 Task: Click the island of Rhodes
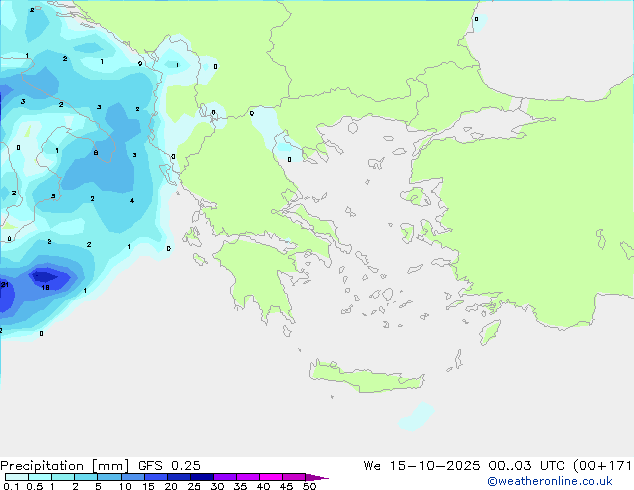pyautogui.click(x=490, y=332)
